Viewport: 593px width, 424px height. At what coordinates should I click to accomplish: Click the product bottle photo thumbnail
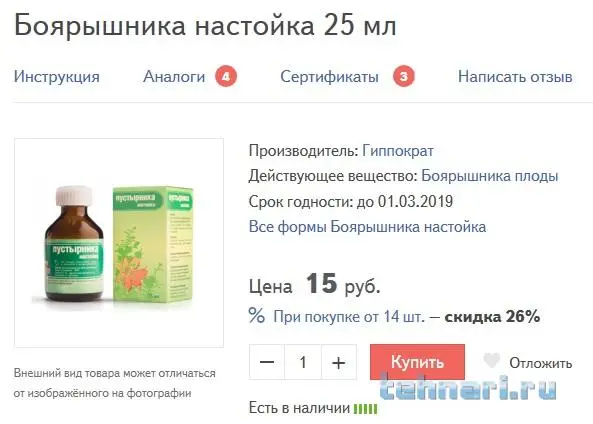pyautogui.click(x=119, y=243)
